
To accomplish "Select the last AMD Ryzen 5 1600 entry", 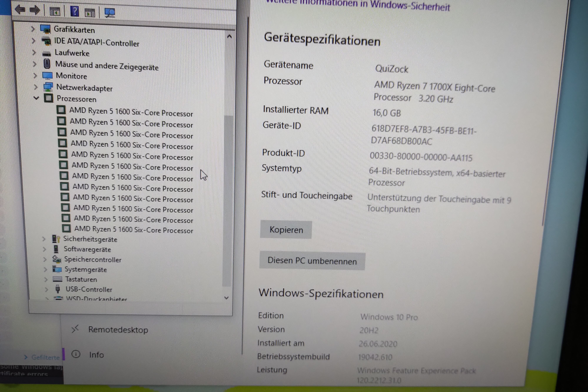I will coord(134,230).
